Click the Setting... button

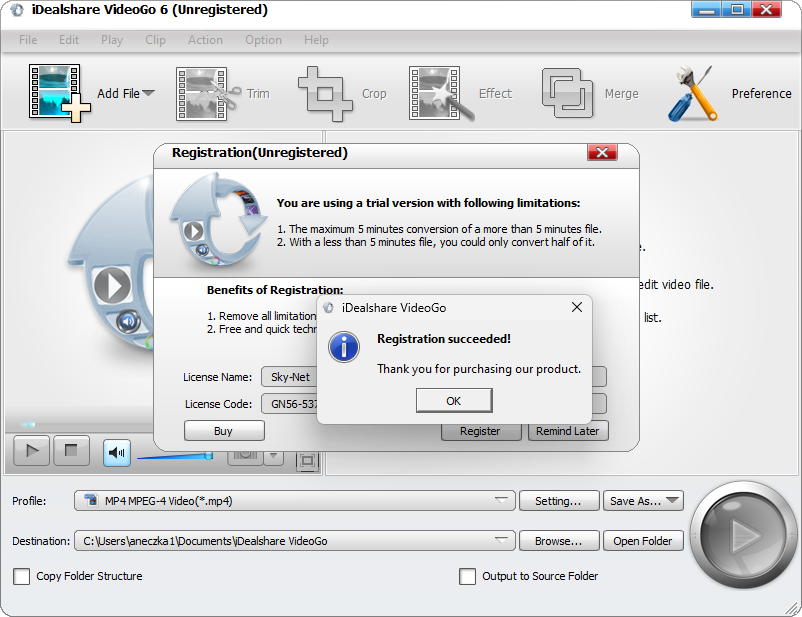click(x=559, y=501)
